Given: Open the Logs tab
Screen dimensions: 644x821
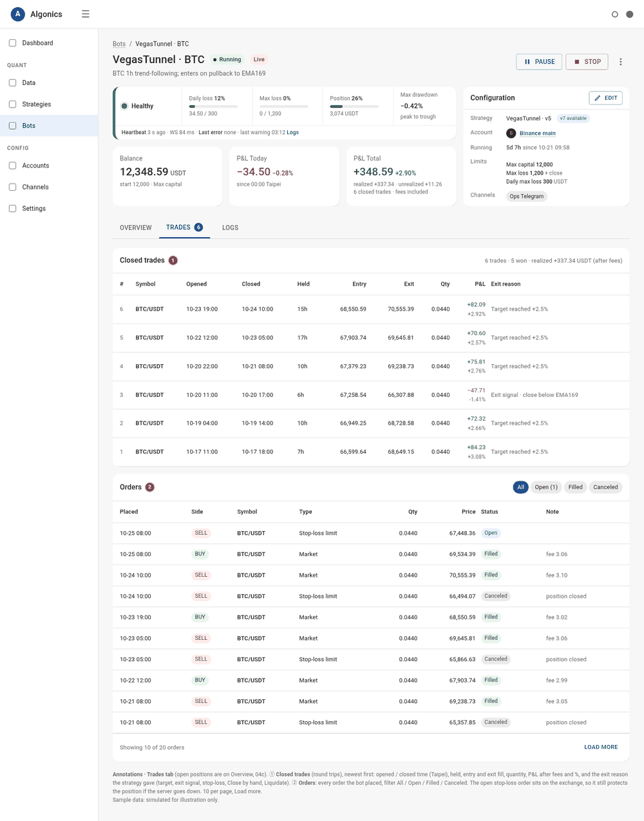Looking at the screenshot, I should pyautogui.click(x=231, y=227).
